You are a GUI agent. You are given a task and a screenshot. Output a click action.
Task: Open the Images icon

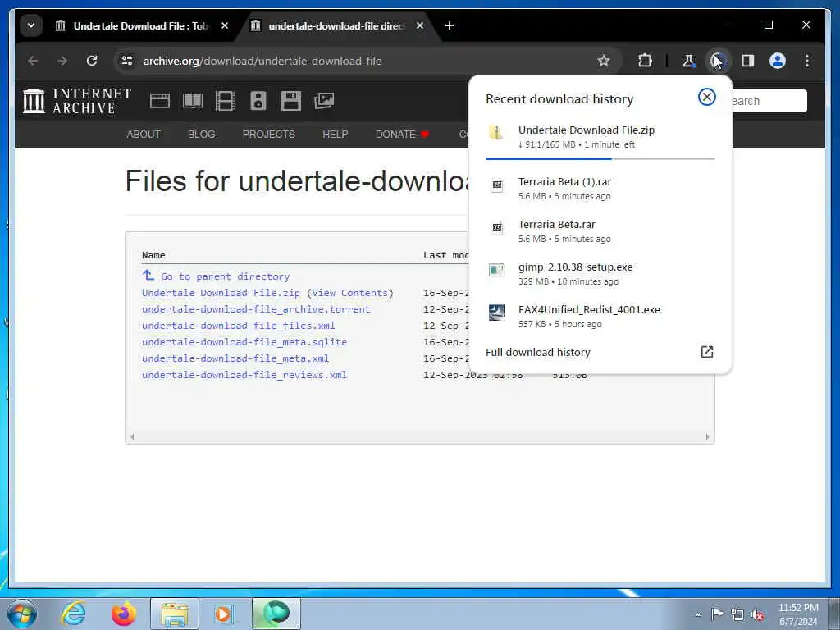coord(324,101)
